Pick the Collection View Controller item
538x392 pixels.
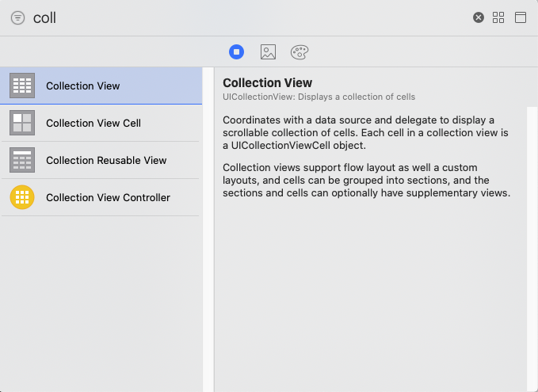pos(101,197)
